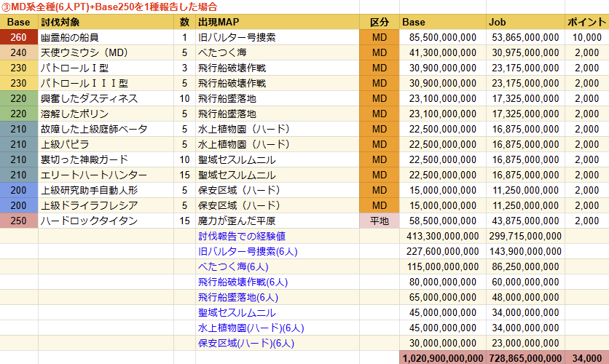Image resolution: width=609 pixels, height=364 pixels.
Task: Open the 飛行船破壊作戦(6人) link
Action: click(x=243, y=282)
